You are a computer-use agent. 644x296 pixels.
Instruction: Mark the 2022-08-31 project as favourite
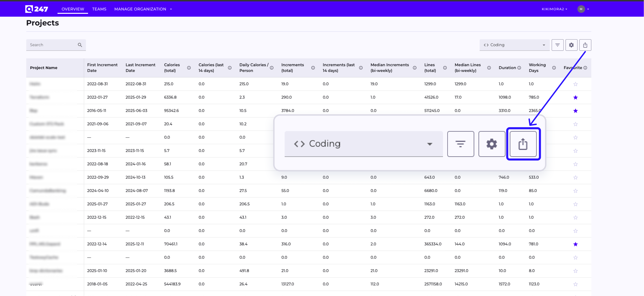coord(575,84)
